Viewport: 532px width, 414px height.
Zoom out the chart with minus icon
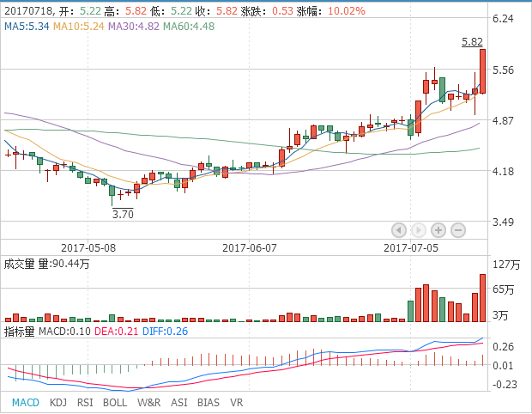[457, 230]
